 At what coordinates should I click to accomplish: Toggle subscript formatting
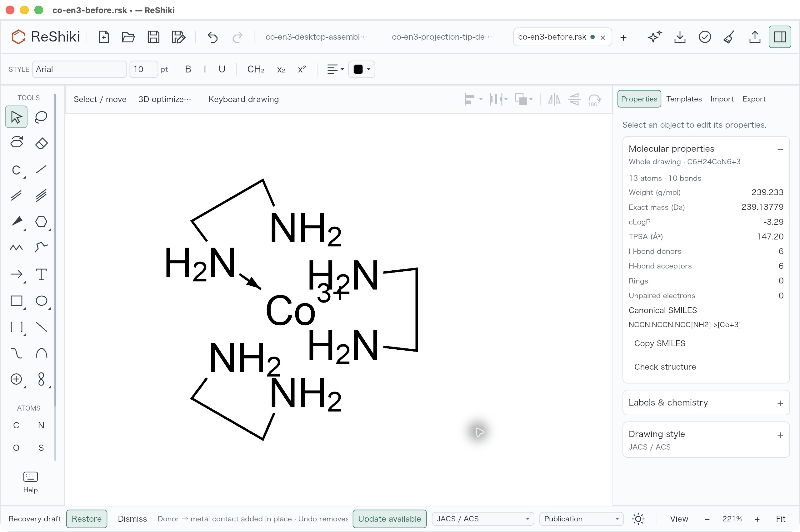click(x=281, y=69)
